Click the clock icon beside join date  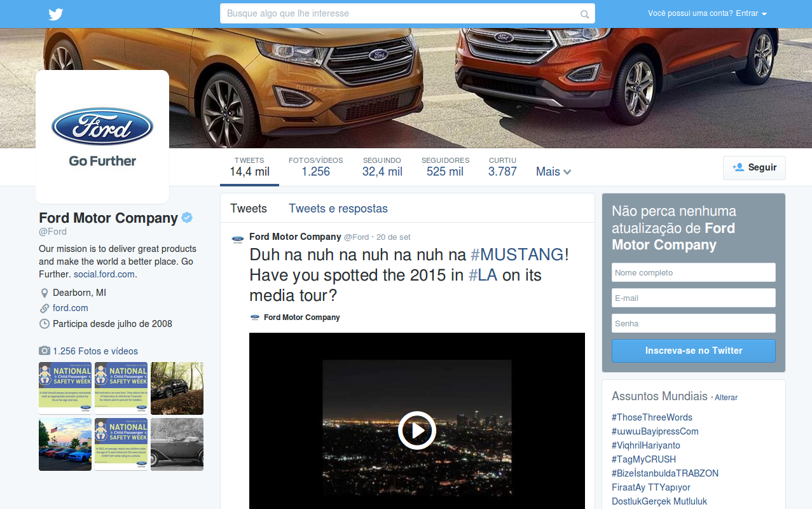pos(45,324)
